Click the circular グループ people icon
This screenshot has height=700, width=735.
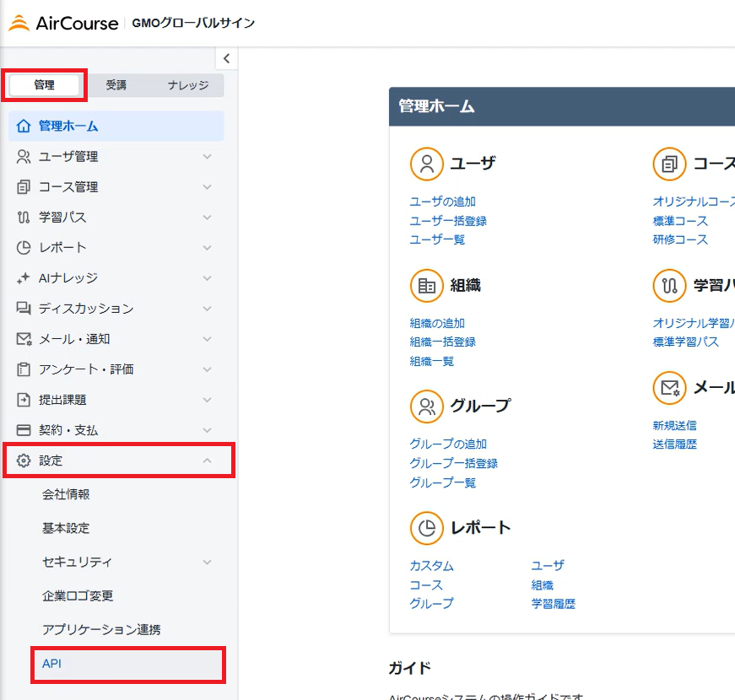(x=426, y=407)
